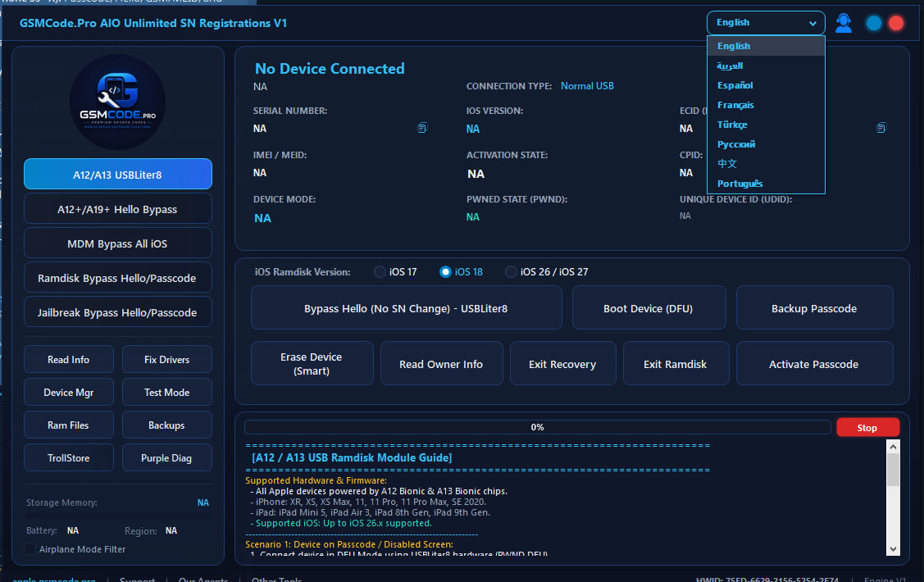Screen dimensions: 924x582
Task: Click the Exit Recovery button
Action: [x=562, y=363]
